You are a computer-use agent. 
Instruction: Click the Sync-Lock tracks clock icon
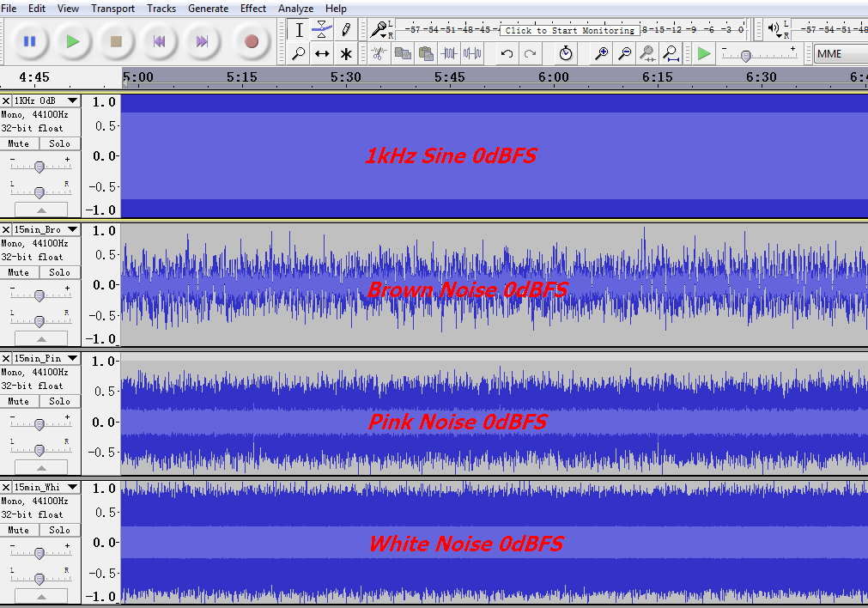pyautogui.click(x=565, y=54)
